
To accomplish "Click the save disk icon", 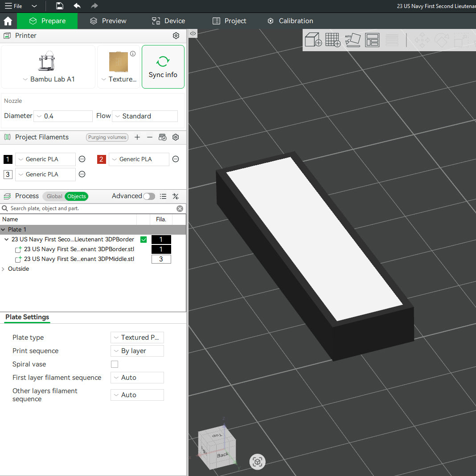I will (x=60, y=6).
